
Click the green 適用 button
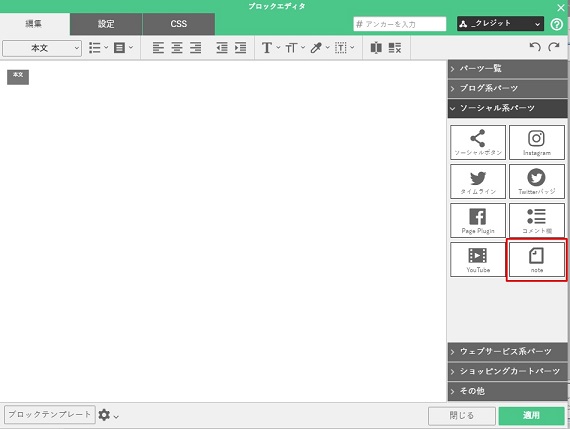(531, 416)
